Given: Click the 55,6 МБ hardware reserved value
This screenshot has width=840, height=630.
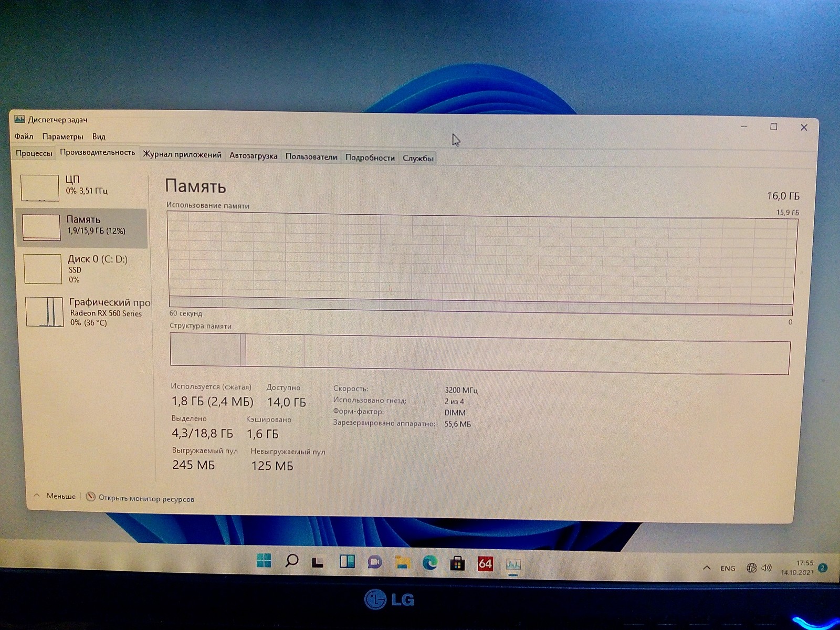Looking at the screenshot, I should 457,424.
